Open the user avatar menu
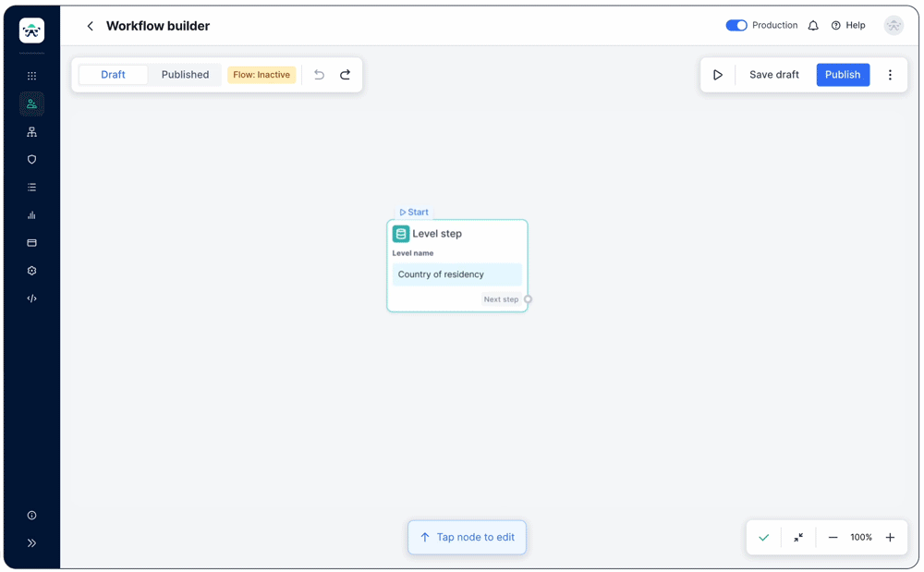 click(894, 26)
